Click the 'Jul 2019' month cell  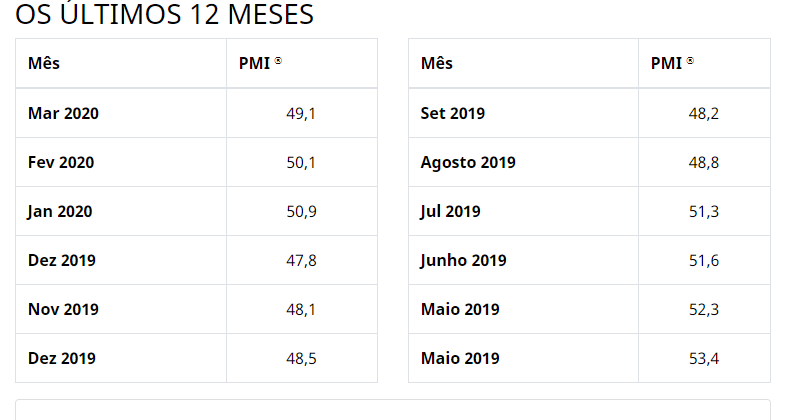click(x=450, y=211)
